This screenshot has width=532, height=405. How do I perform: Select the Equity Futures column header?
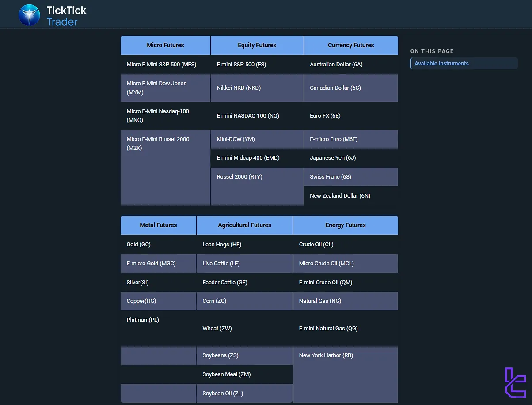[x=257, y=45]
